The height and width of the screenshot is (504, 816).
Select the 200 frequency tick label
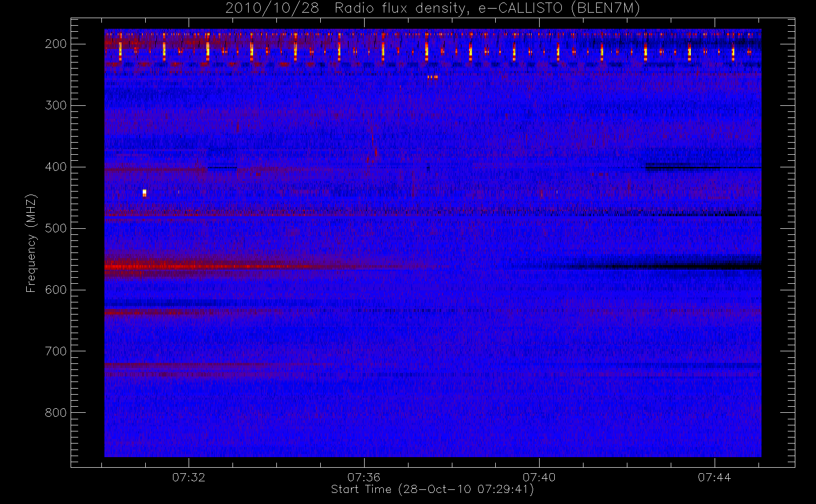(56, 44)
